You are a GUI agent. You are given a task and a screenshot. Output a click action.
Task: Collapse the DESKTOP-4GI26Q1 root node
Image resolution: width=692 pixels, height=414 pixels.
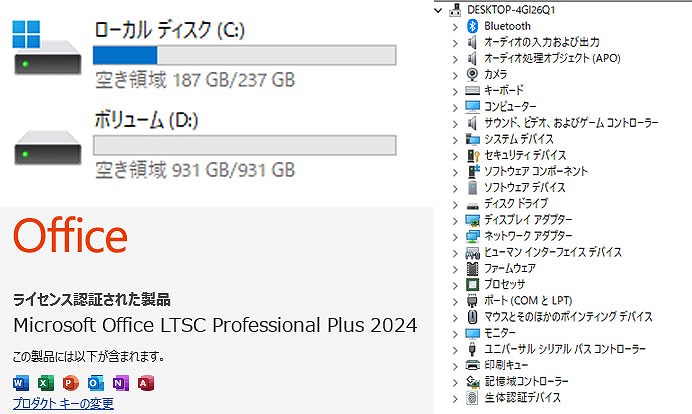point(443,10)
